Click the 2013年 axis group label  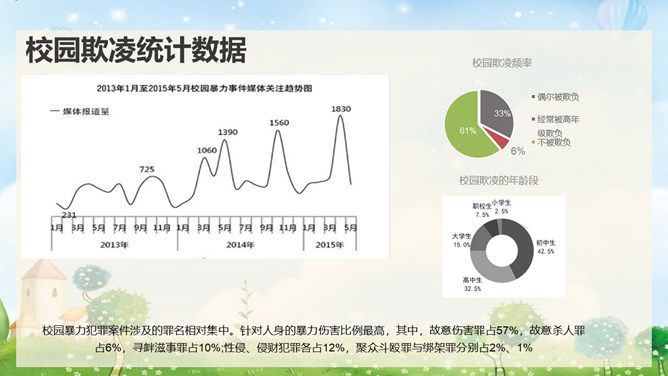point(114,245)
